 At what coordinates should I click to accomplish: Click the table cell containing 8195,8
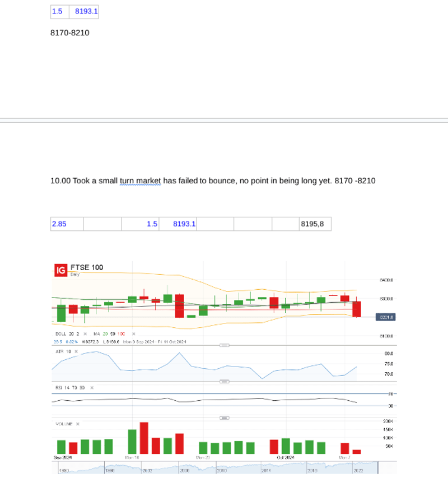tap(315, 224)
